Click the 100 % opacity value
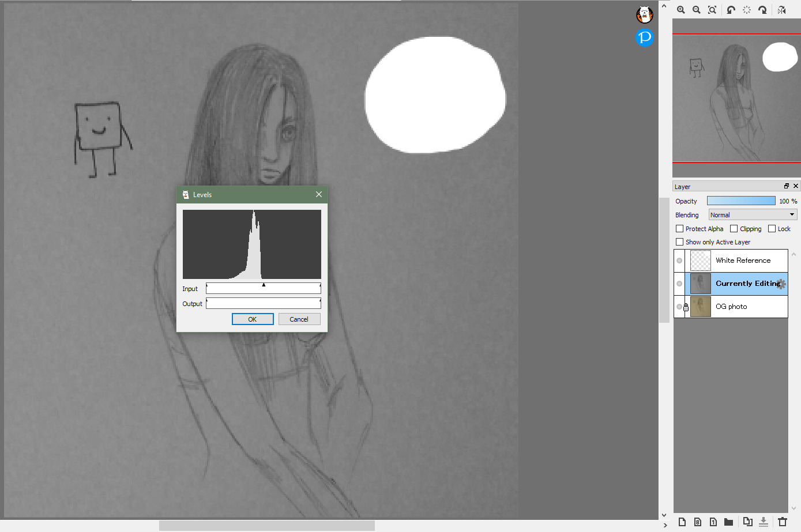Image resolution: width=801 pixels, height=532 pixels. pos(788,201)
